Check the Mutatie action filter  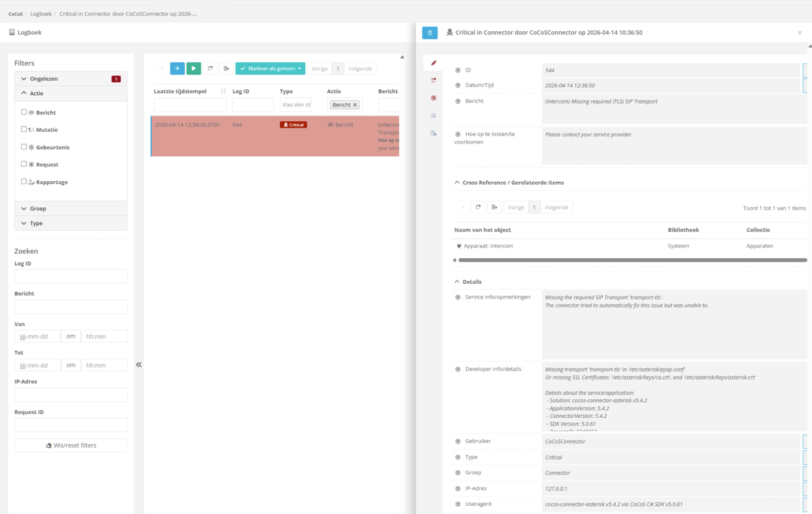click(x=24, y=129)
